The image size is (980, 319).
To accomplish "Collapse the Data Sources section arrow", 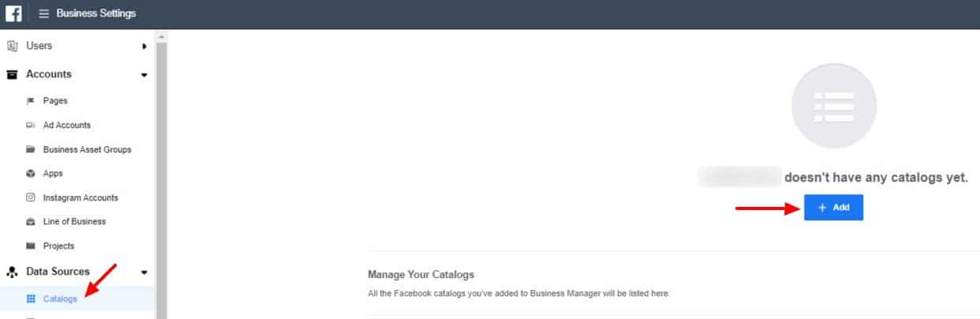I will [x=144, y=272].
